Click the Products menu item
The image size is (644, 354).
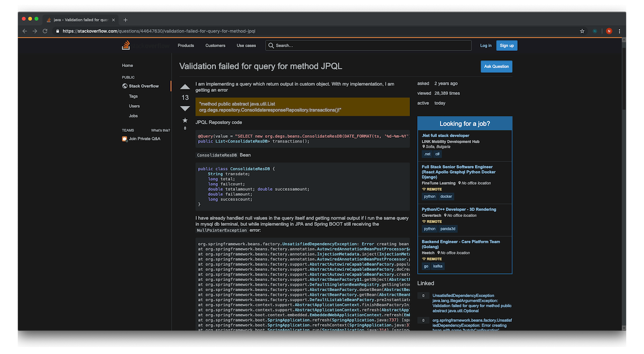pos(186,46)
